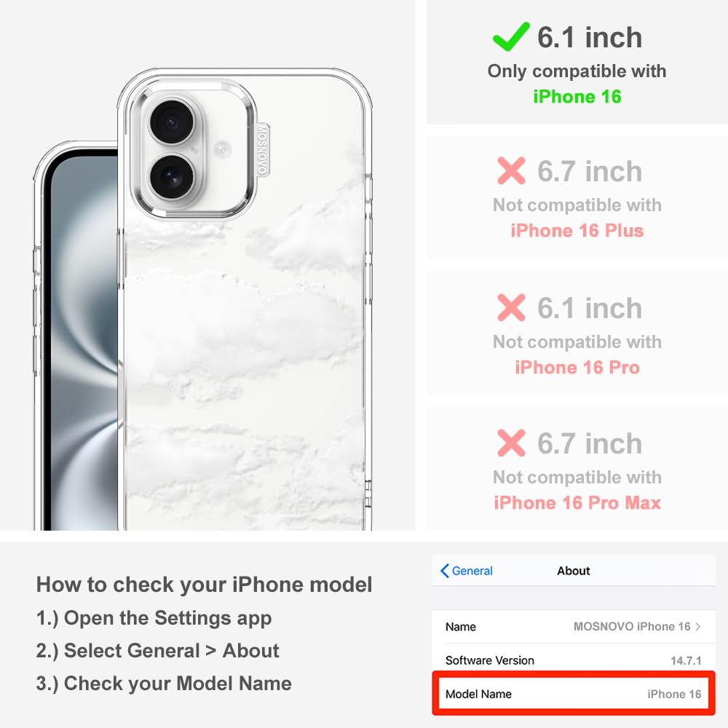
Task: Click the back chevron next to General
Action: [x=444, y=571]
